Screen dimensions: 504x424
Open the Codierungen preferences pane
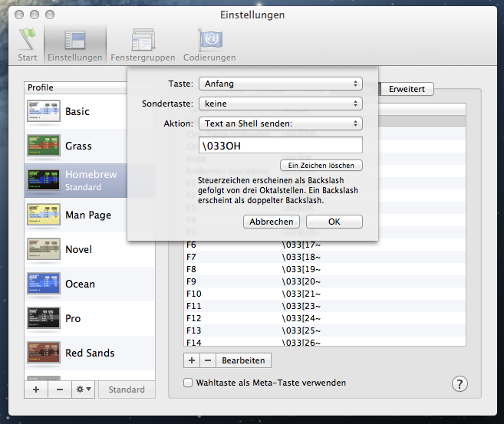(209, 44)
